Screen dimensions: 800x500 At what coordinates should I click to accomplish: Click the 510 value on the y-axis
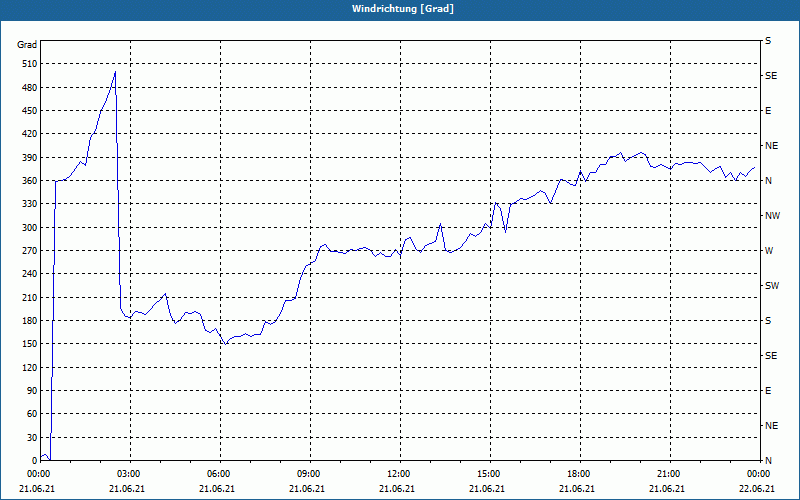[30, 64]
